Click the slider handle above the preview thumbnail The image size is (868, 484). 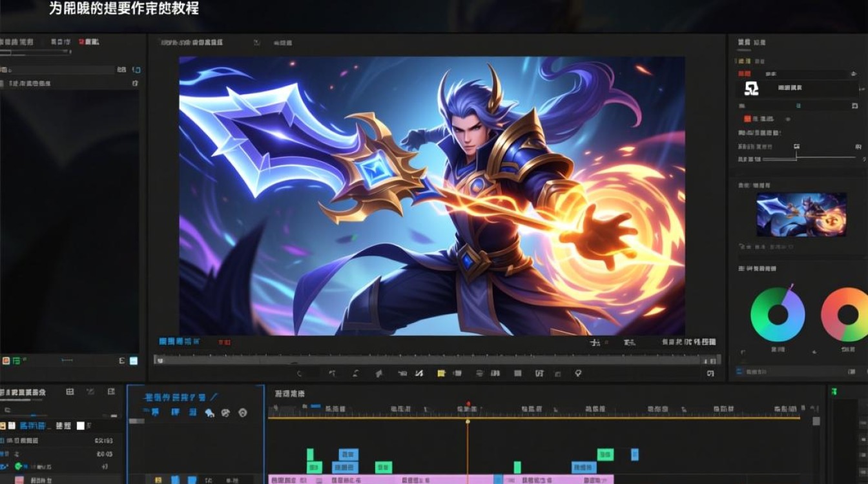pyautogui.click(x=796, y=156)
